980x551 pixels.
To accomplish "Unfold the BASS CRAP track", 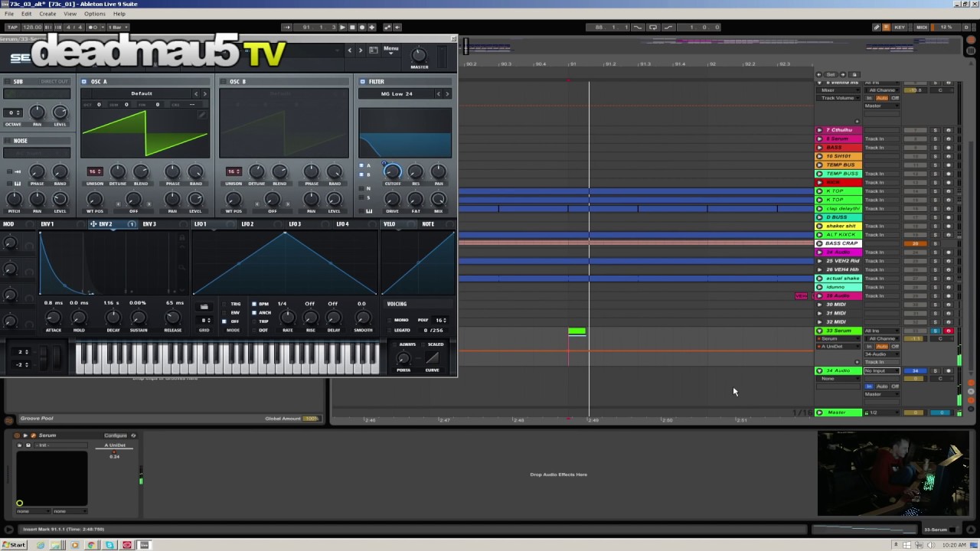I will point(819,243).
